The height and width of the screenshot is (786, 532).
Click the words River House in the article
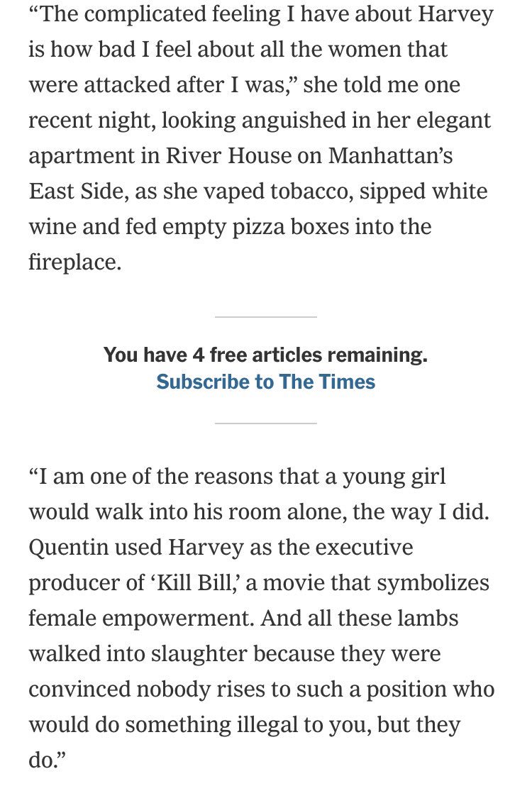click(228, 155)
